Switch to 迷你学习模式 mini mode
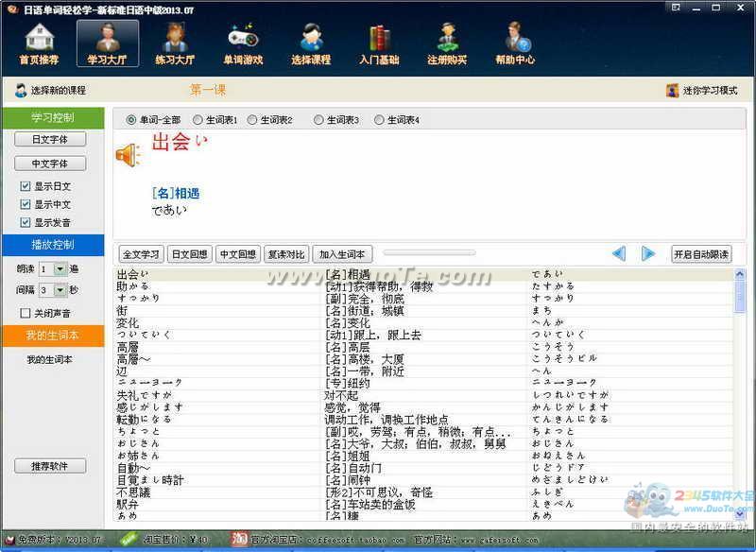756x552 pixels. click(701, 90)
